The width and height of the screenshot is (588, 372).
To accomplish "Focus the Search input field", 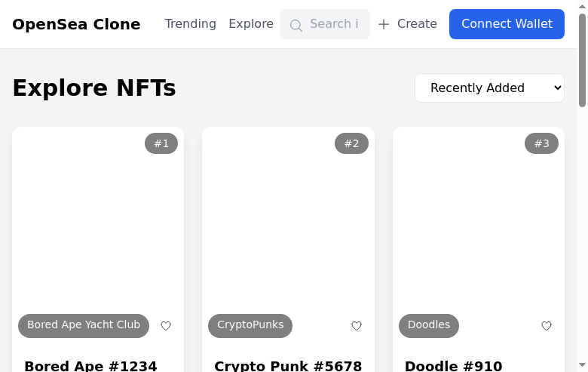I will (x=325, y=24).
